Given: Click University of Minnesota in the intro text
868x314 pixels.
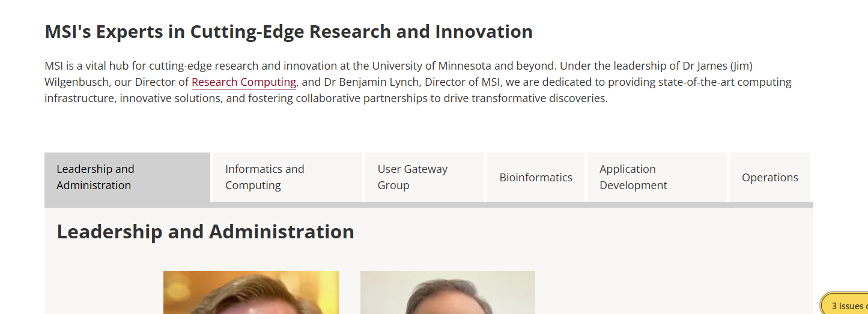Looking at the screenshot, I should pyautogui.click(x=432, y=65).
